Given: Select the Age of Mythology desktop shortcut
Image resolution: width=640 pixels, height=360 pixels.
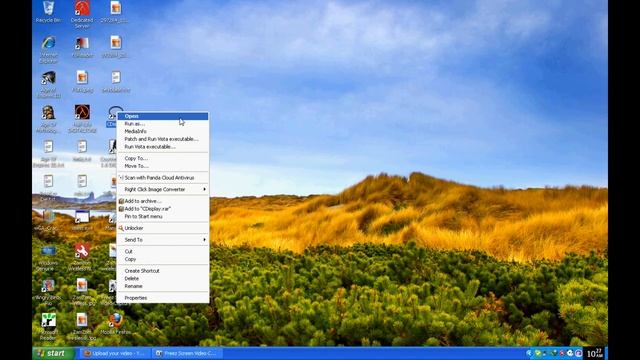Looking at the screenshot, I should pyautogui.click(x=48, y=119).
